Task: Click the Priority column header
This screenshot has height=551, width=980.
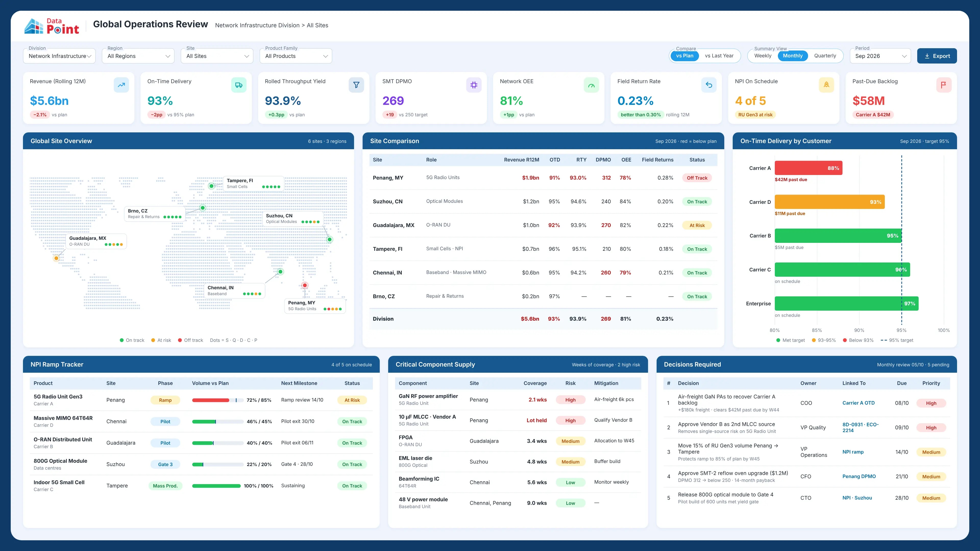Action: 931,383
